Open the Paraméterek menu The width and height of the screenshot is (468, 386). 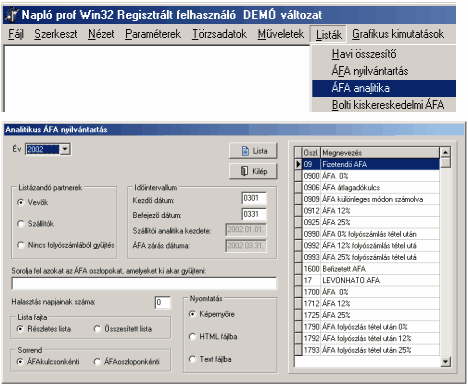[x=153, y=34]
